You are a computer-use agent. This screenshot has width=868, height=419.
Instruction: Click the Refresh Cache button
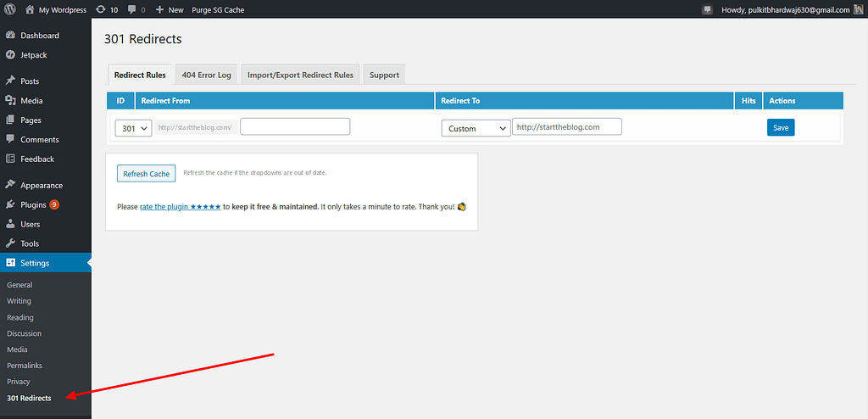(146, 174)
